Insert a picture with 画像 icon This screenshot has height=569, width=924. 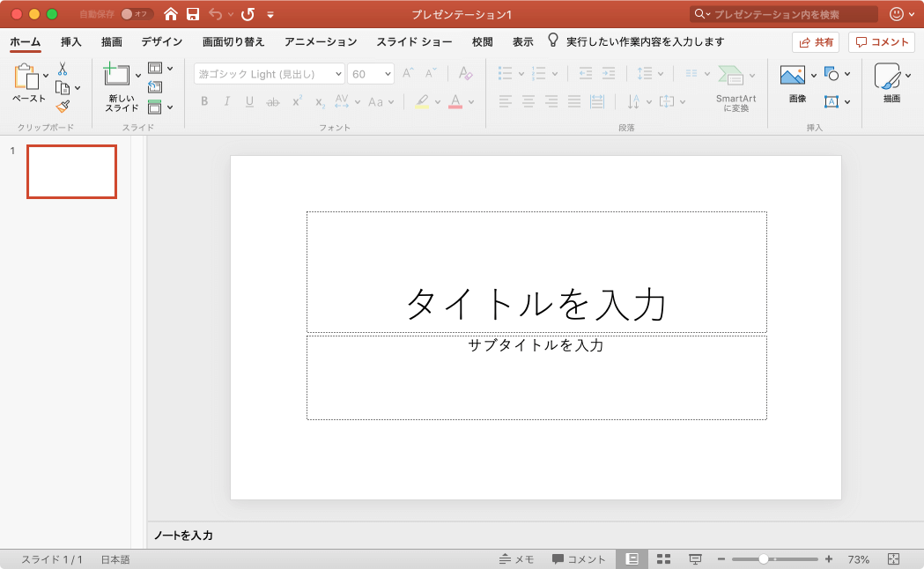(793, 76)
